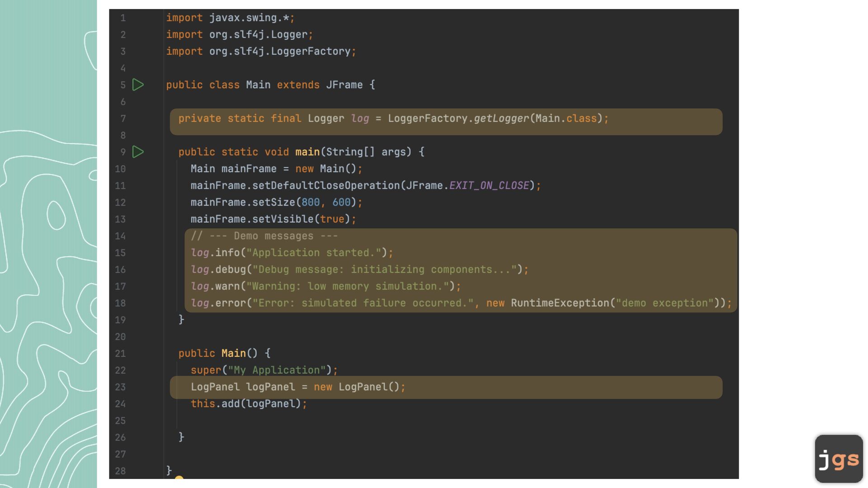868x488 pixels.
Task: Click the number 600 in setSize
Action: (341, 202)
